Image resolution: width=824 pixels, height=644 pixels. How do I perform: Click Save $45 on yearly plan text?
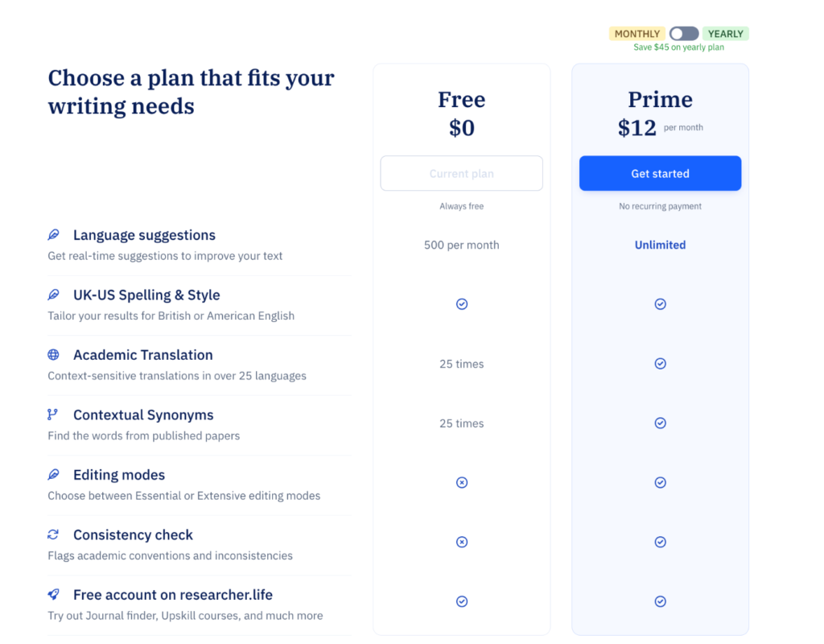coord(680,47)
